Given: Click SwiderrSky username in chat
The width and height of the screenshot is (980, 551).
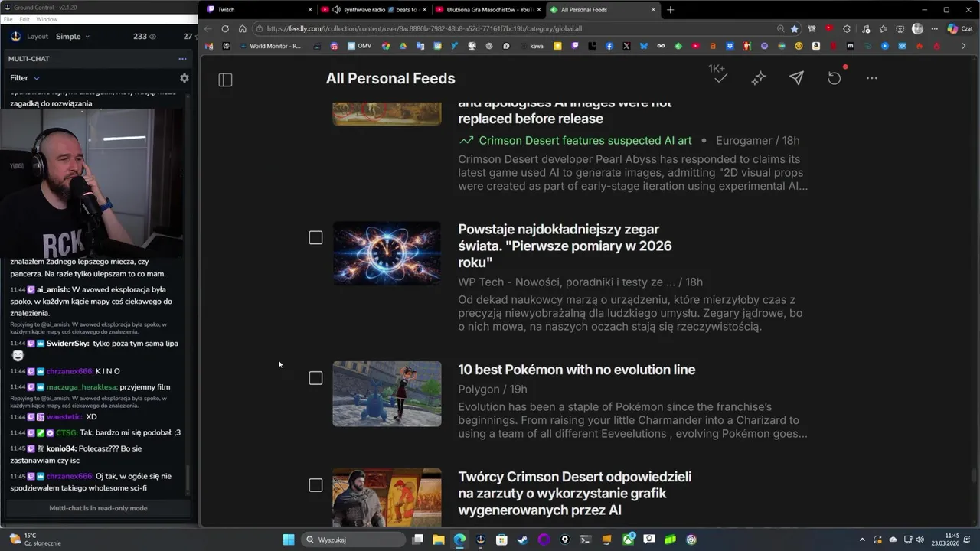Looking at the screenshot, I should coord(67,344).
